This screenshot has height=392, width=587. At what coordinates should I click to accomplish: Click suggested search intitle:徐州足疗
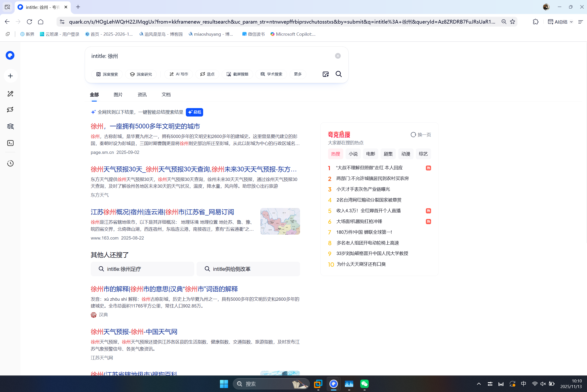[x=142, y=269]
